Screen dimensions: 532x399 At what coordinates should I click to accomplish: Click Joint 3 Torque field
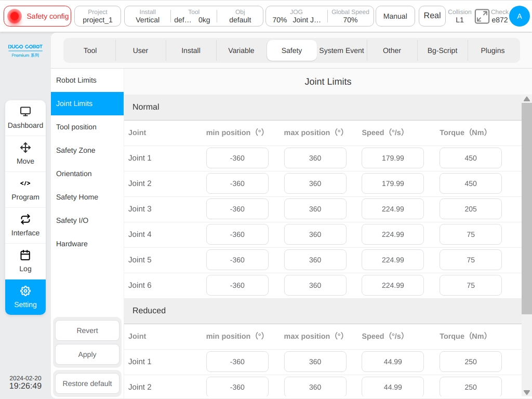point(471,209)
